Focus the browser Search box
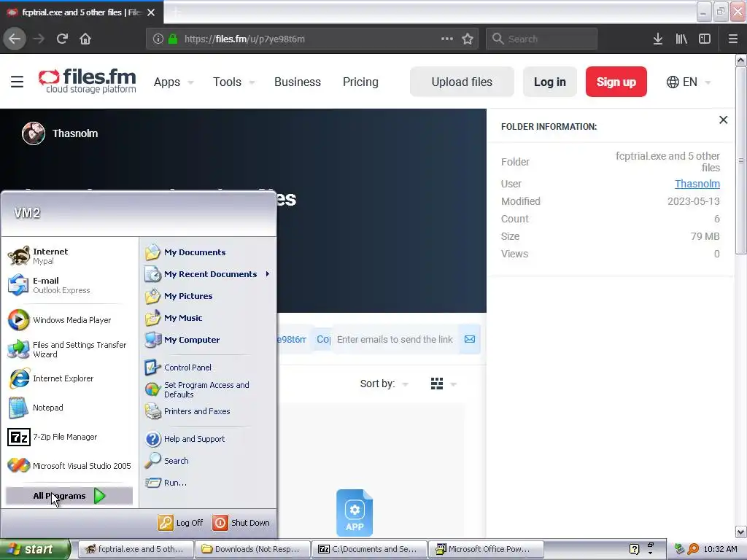 [542, 39]
